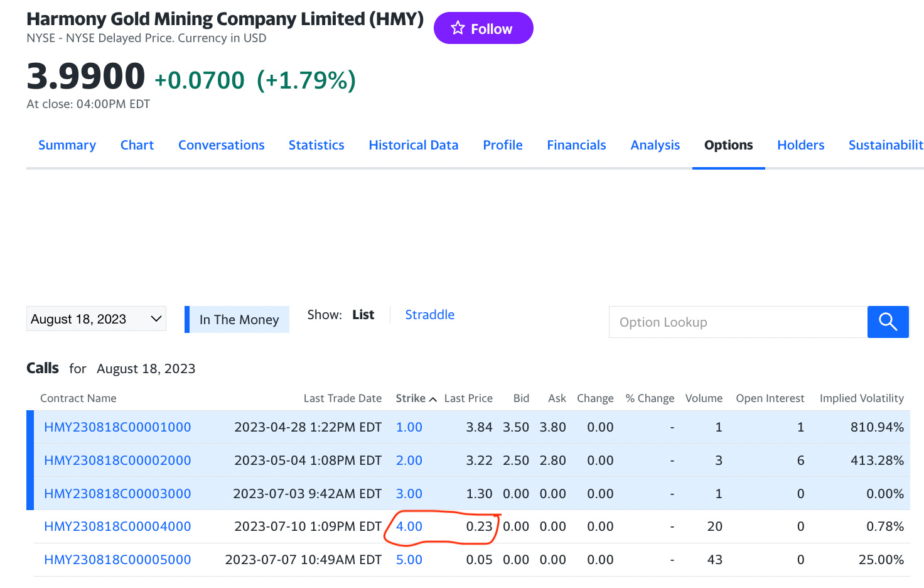Click the Harmony Gold Mining Company title
924x588 pixels.
tap(225, 19)
